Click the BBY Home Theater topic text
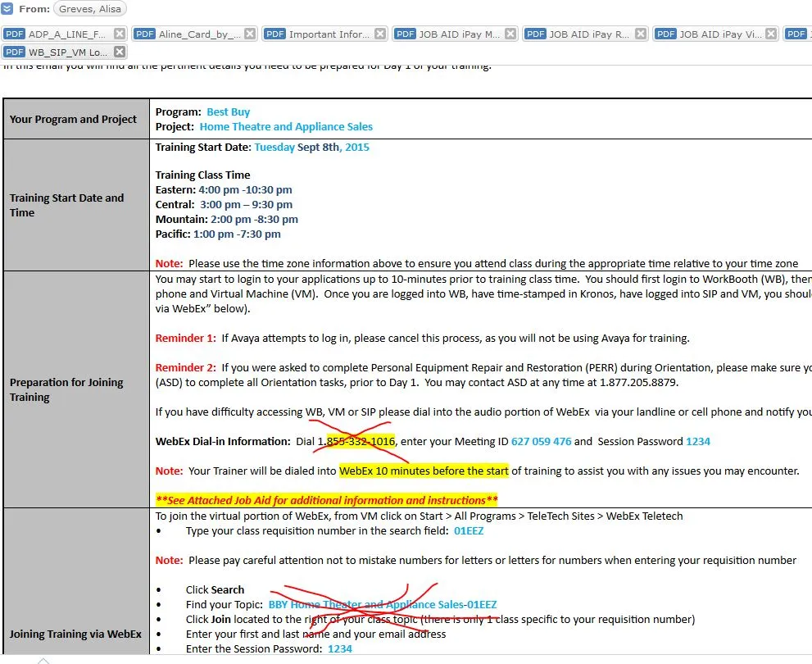 (383, 605)
